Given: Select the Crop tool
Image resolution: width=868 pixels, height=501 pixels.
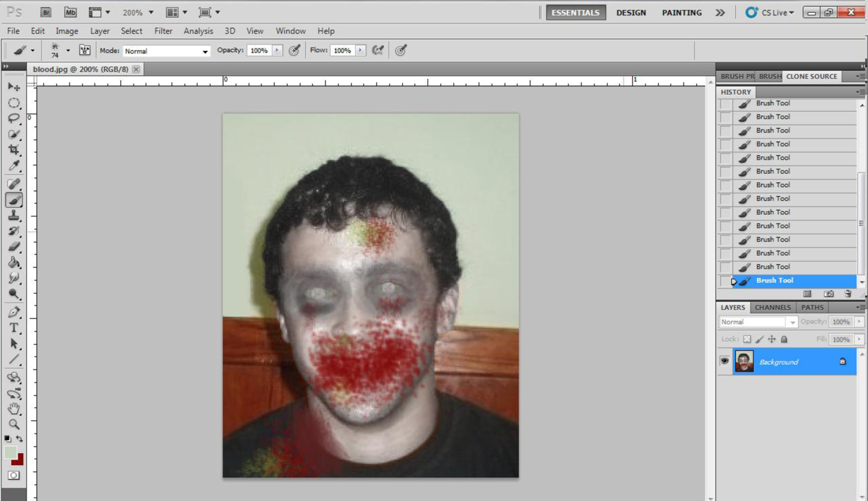Looking at the screenshot, I should (x=14, y=150).
